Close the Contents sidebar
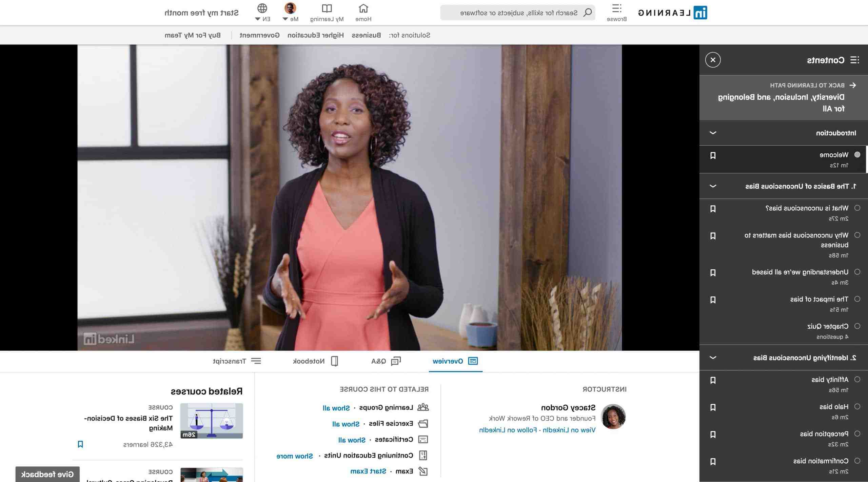 tap(713, 60)
